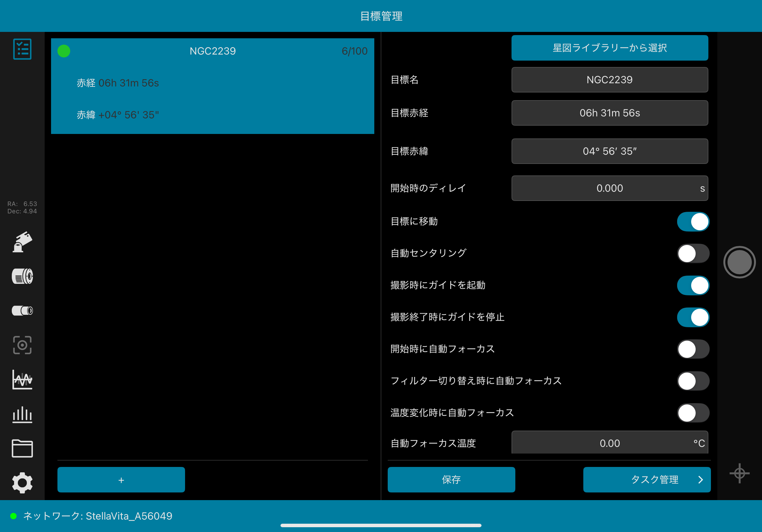Open the target list checklist icon
762x532 pixels.
click(22, 49)
